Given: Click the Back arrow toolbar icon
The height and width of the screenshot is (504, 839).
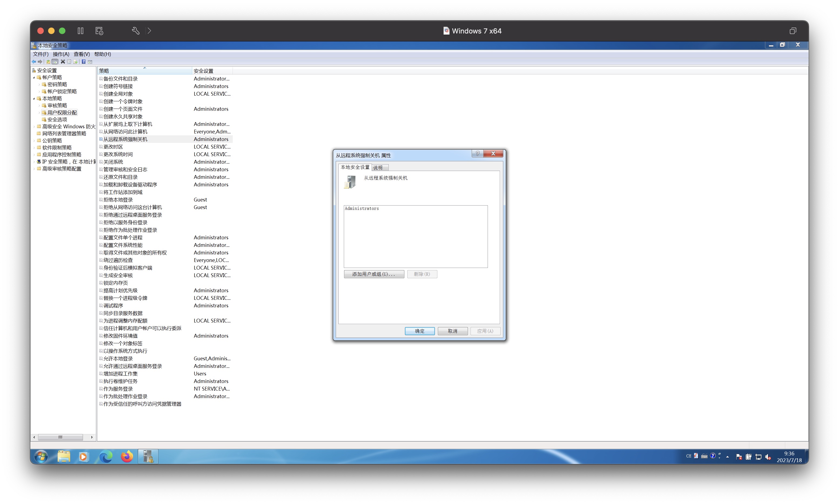Looking at the screenshot, I should [x=34, y=62].
